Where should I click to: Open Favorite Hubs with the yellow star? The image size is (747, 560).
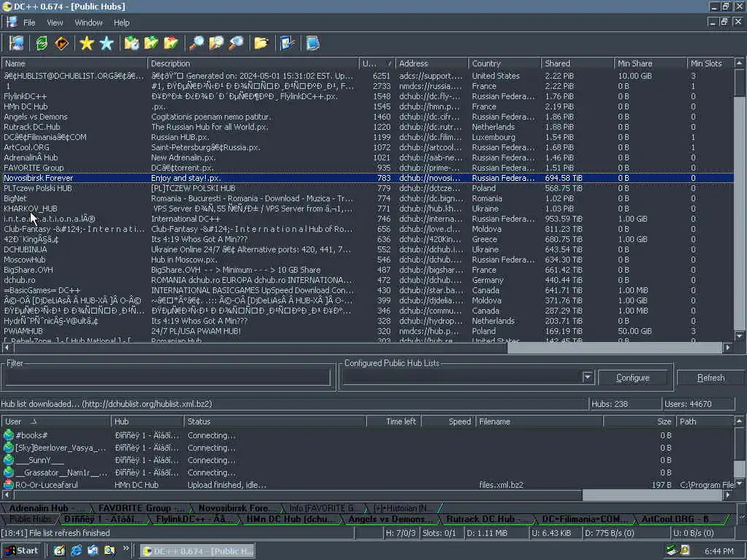(87, 43)
